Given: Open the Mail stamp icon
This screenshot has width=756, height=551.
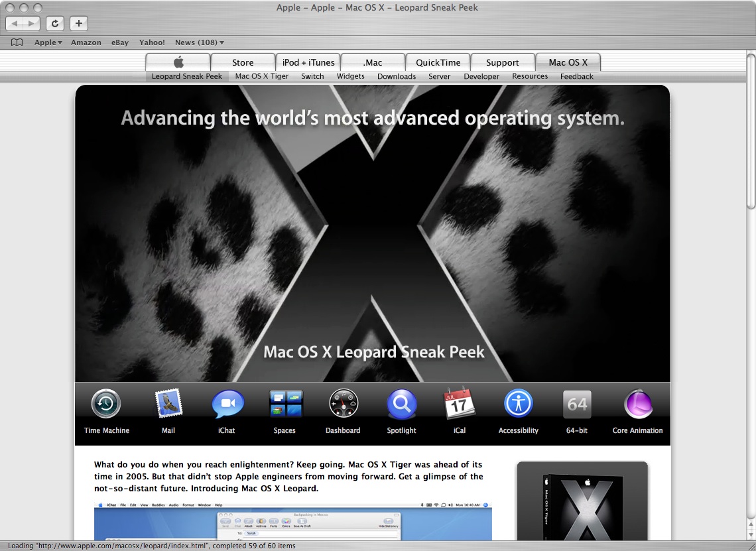Looking at the screenshot, I should click(168, 403).
